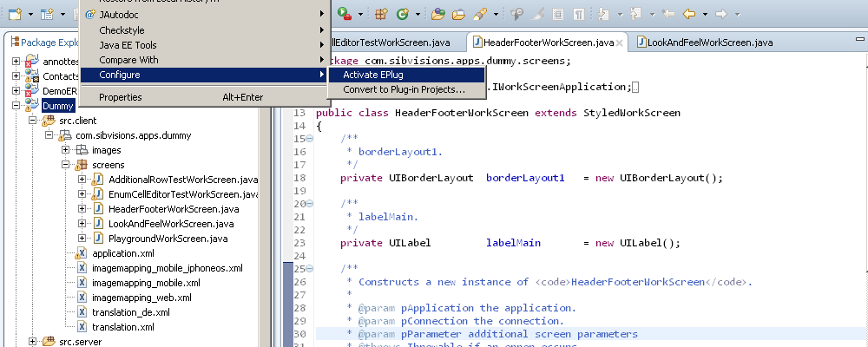
Task: Click the Previous Annotation icon
Action: click(x=635, y=15)
